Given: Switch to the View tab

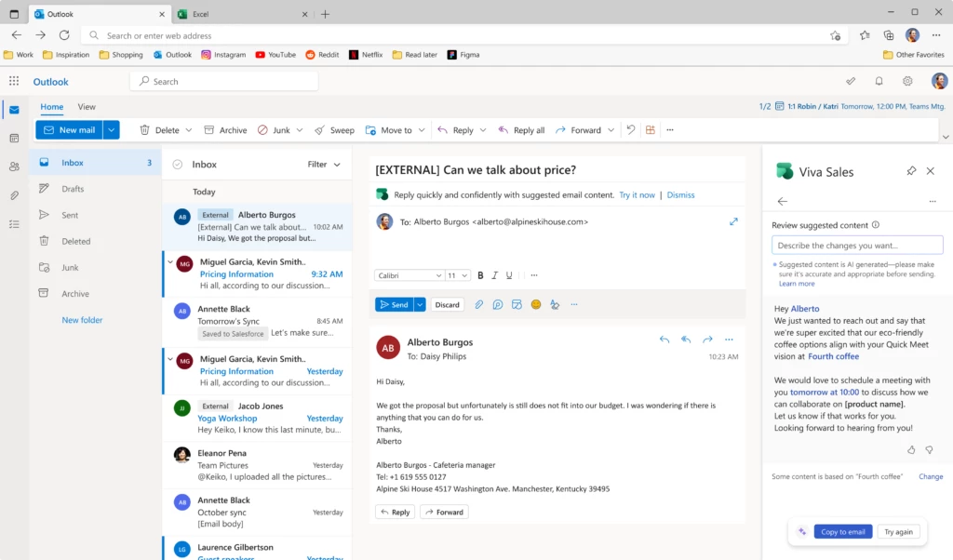Looking at the screenshot, I should tap(86, 107).
